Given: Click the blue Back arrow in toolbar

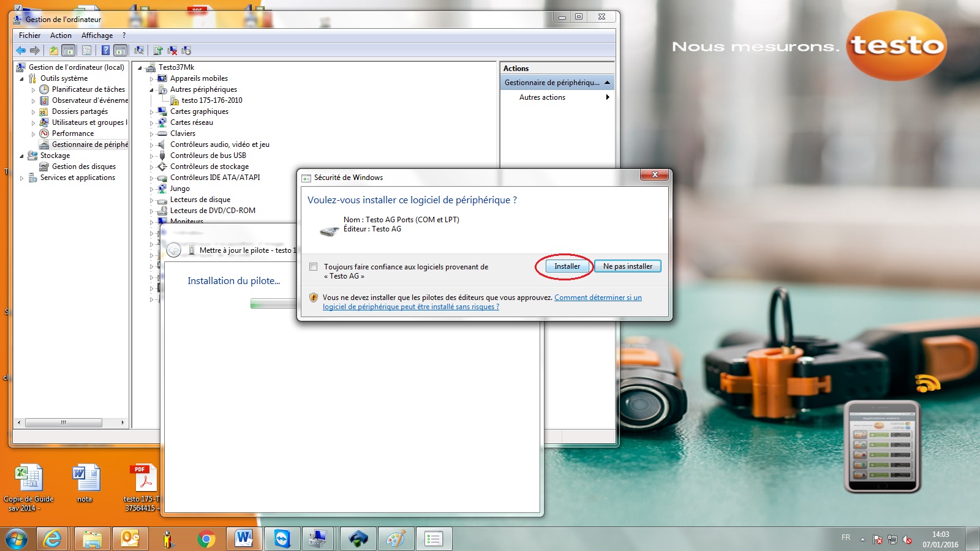Looking at the screenshot, I should (21, 50).
